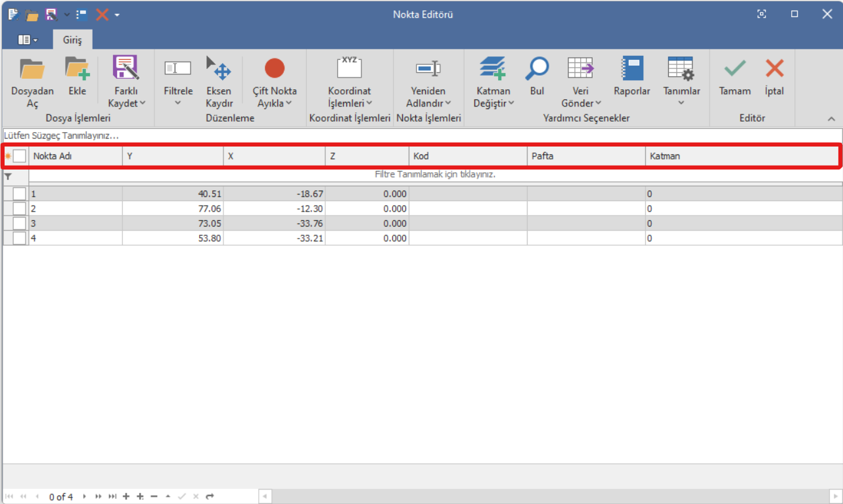This screenshot has width=843, height=504.
Task: Click the open folder icon in title bar
Action: click(32, 14)
